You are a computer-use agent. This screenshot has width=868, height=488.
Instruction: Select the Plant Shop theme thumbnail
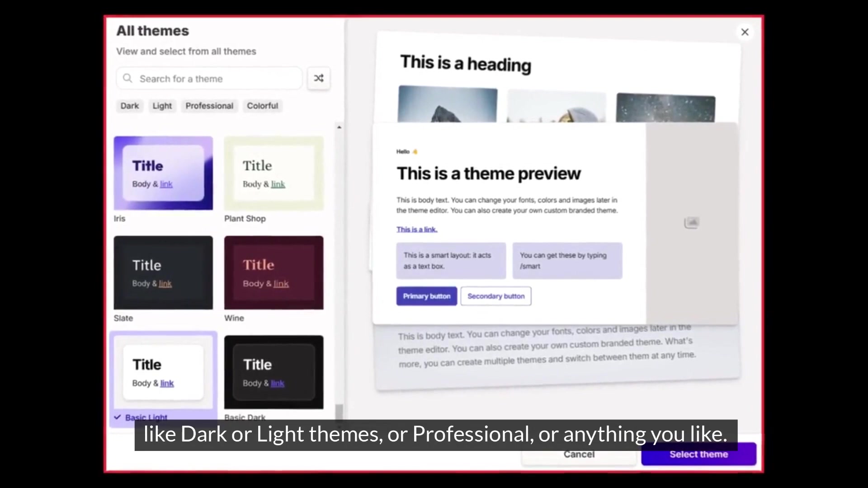[274, 173]
